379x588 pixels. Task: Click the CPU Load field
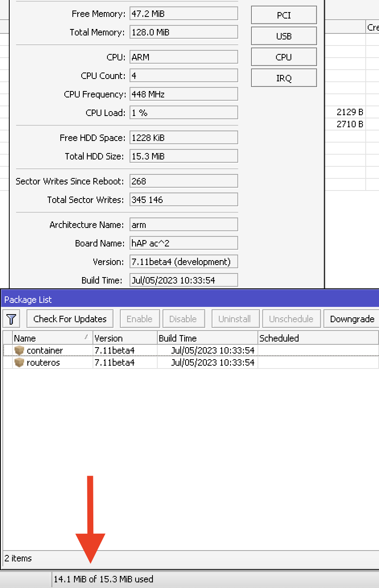click(x=184, y=112)
